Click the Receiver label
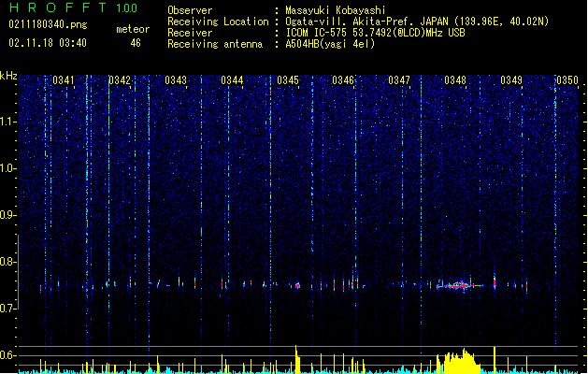Screen dimensions: 588x374 [x=190, y=33]
